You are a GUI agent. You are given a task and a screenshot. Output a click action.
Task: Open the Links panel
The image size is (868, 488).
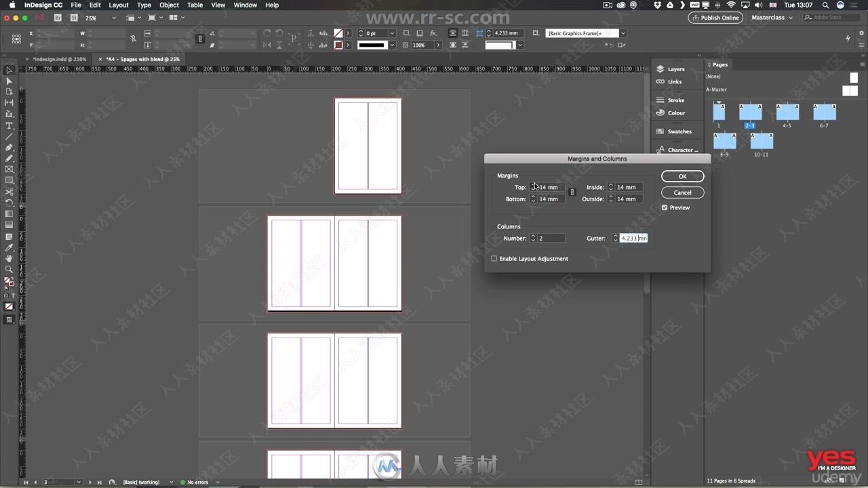[x=669, y=82]
